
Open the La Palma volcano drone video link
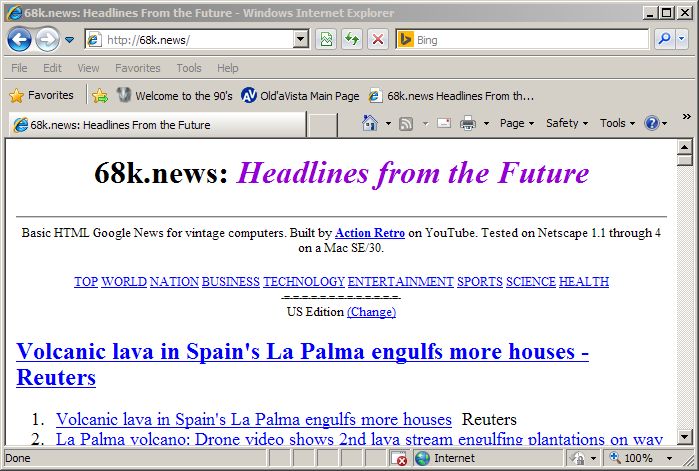(359, 439)
